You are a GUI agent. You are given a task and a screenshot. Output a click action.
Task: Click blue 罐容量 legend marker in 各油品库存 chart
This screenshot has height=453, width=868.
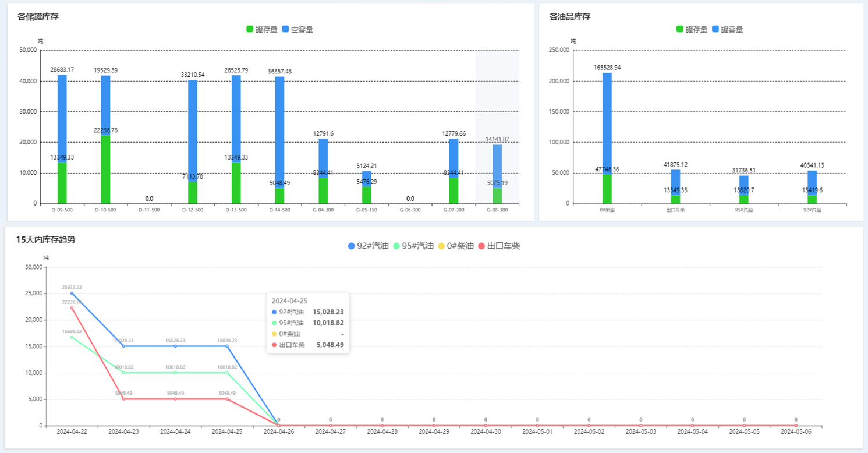tap(715, 29)
